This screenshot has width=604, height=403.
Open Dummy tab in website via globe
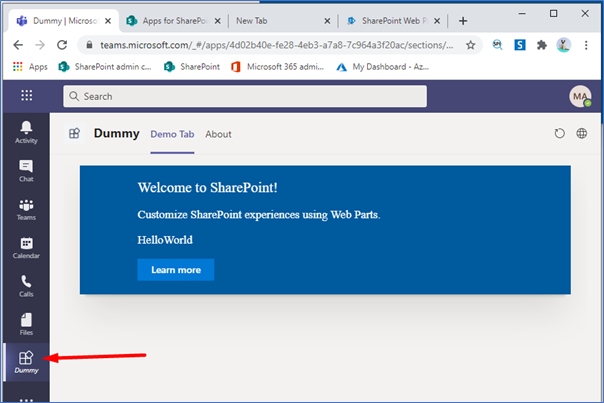582,133
